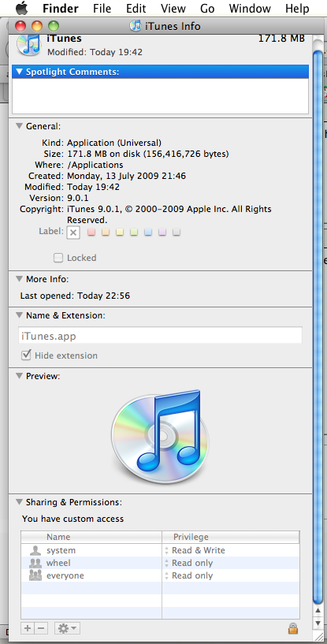Apply the purple label color

coord(162,233)
